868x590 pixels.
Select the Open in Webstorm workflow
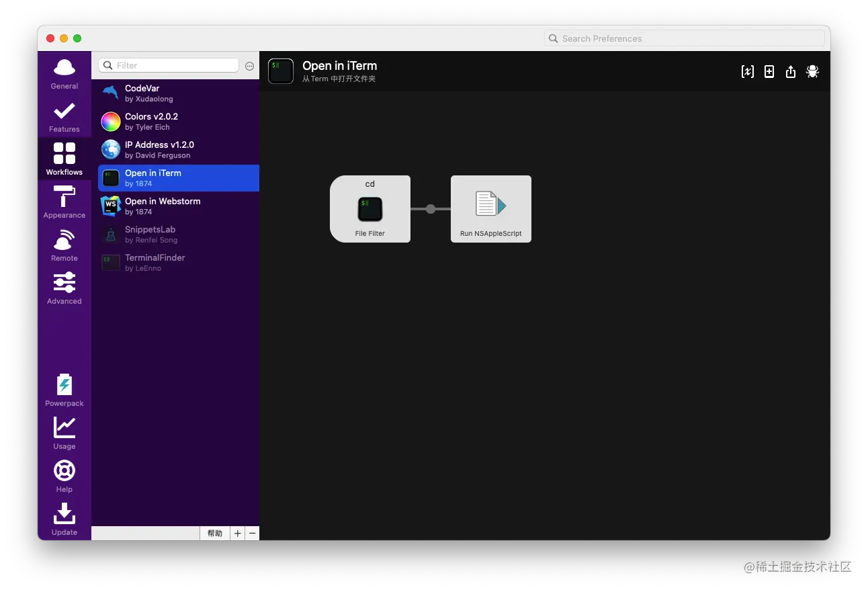click(x=179, y=206)
